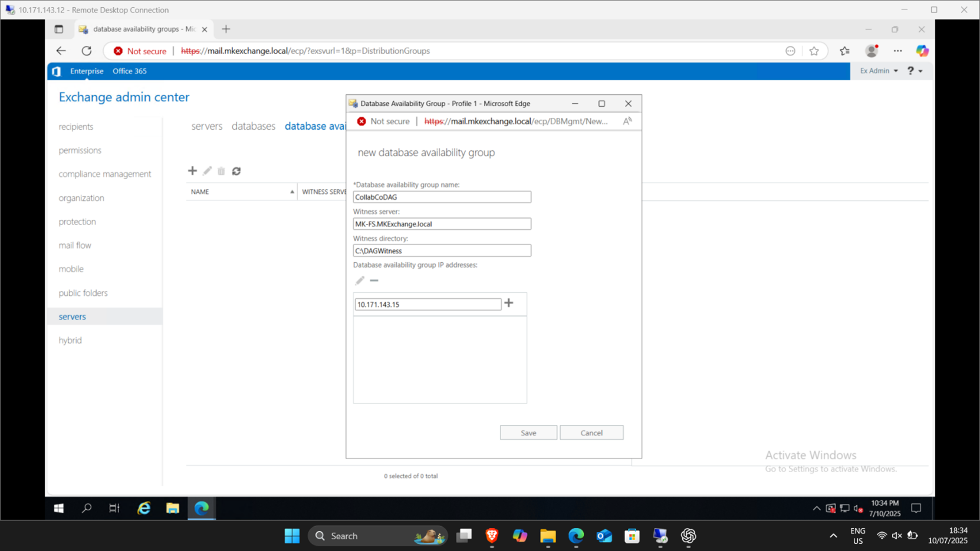Save the new database availability group
980x551 pixels.
coord(528,432)
